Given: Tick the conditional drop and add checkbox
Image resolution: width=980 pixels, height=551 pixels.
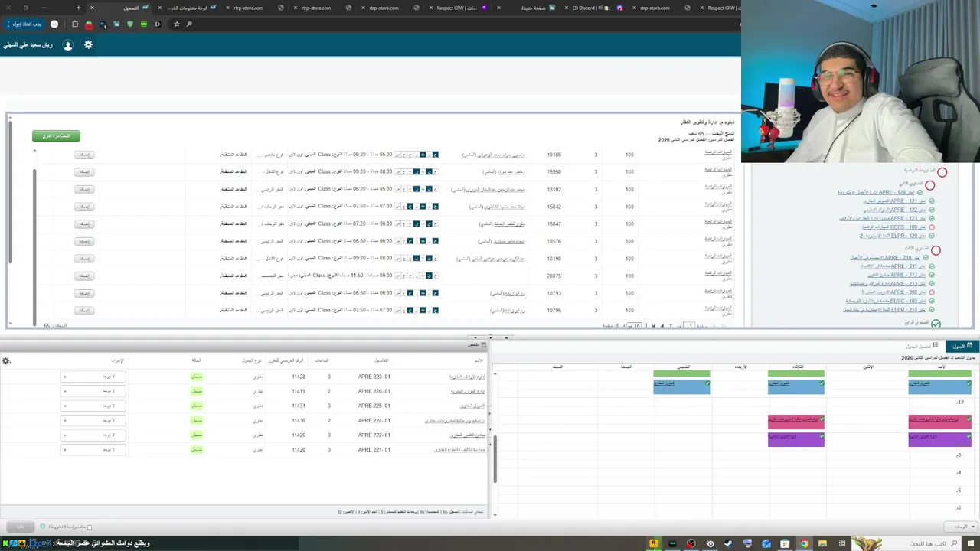Looking at the screenshot, I should [90, 527].
